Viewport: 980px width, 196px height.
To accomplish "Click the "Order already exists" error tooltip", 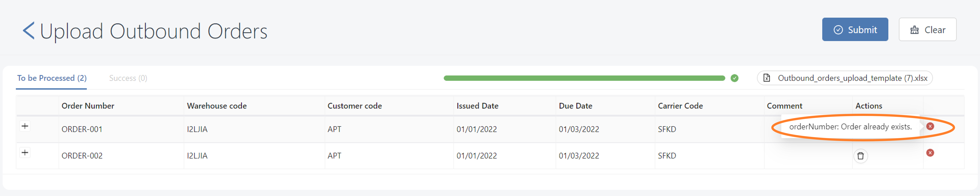I will click(850, 127).
